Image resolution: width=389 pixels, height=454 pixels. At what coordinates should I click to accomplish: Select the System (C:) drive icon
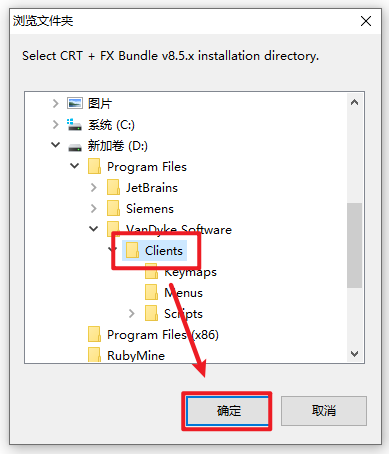tap(74, 125)
